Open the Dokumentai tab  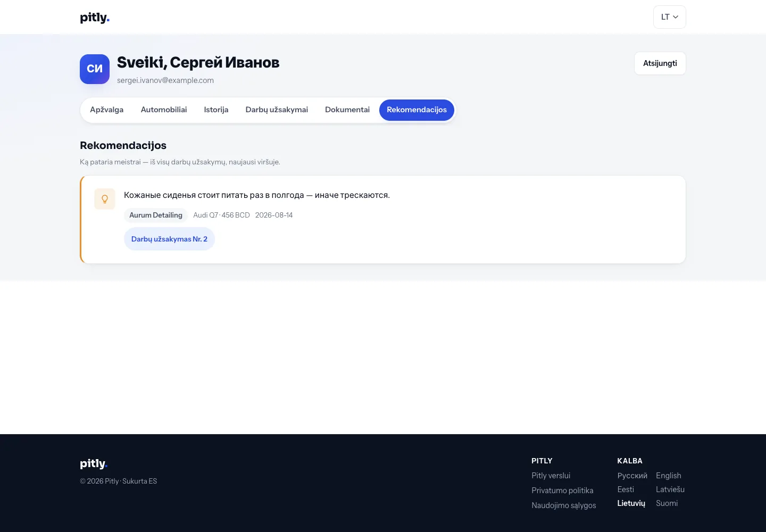click(x=347, y=110)
